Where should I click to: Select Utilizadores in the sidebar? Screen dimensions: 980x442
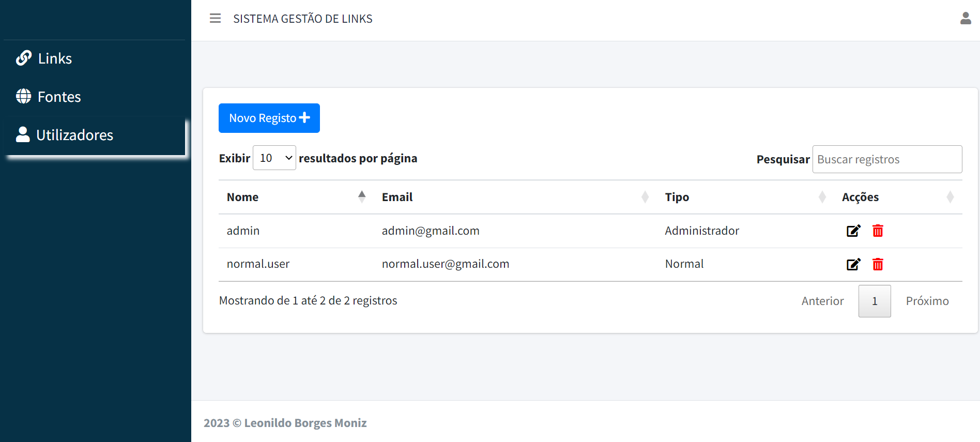tap(74, 134)
